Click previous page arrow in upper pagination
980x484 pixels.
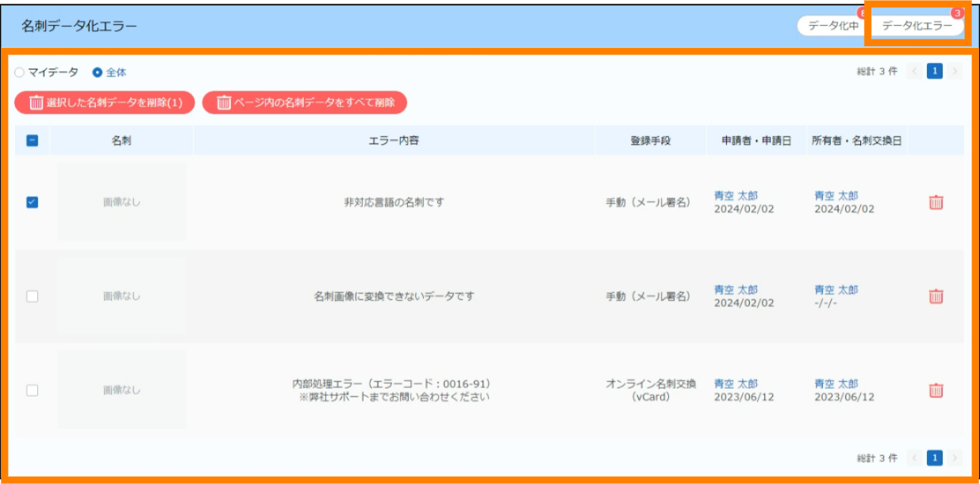915,71
